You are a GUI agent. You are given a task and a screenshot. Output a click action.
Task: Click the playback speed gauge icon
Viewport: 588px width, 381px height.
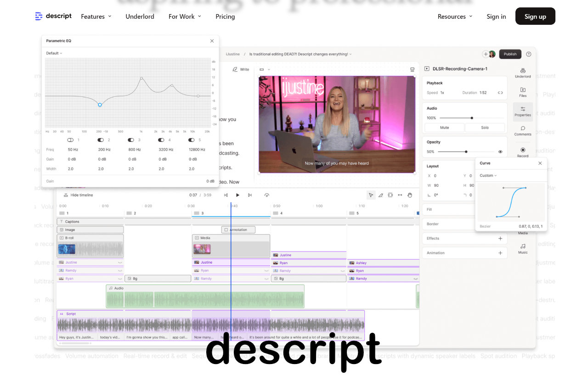tap(267, 195)
